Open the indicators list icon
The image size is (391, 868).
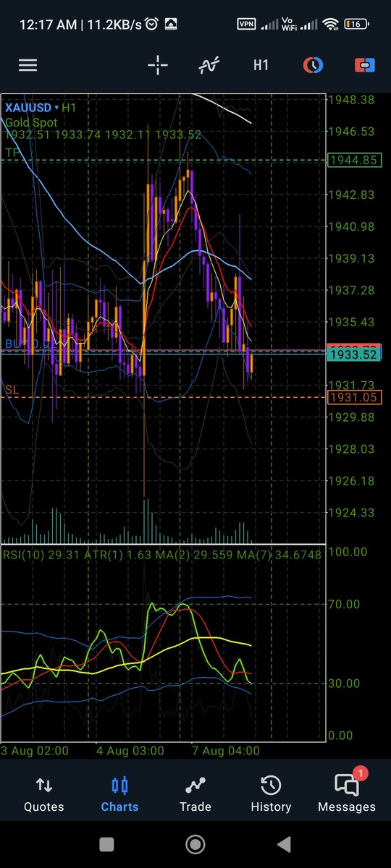point(209,65)
